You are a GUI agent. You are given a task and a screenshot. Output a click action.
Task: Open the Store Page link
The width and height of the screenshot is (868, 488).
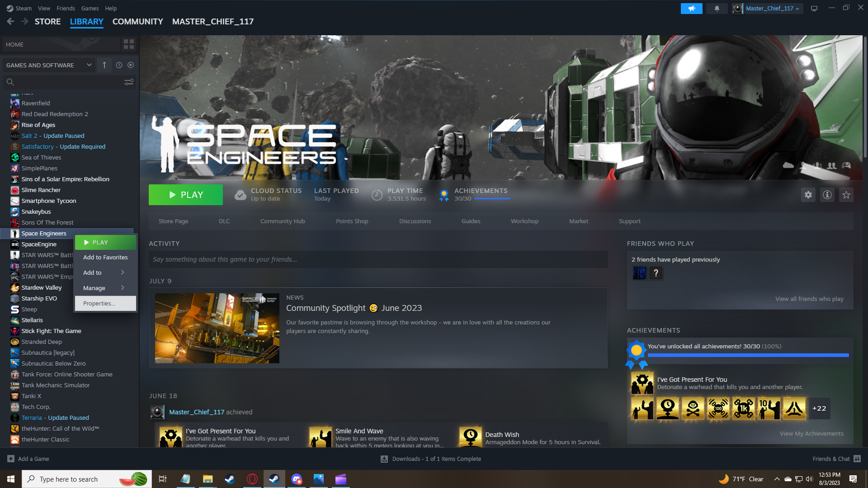(x=173, y=221)
